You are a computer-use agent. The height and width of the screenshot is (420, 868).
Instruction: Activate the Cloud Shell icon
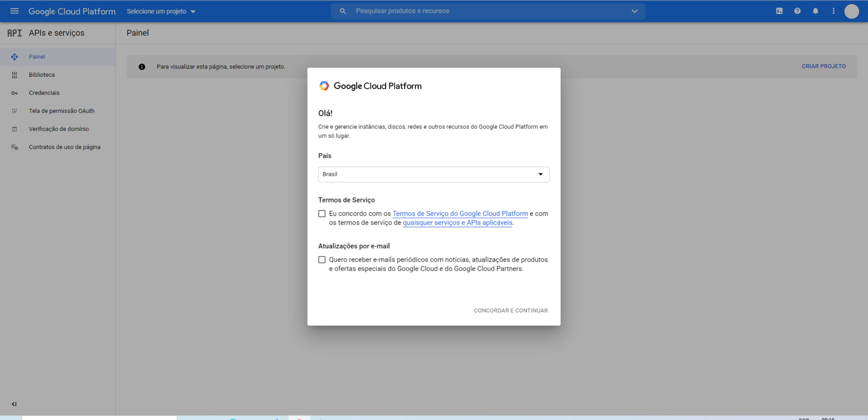point(779,11)
